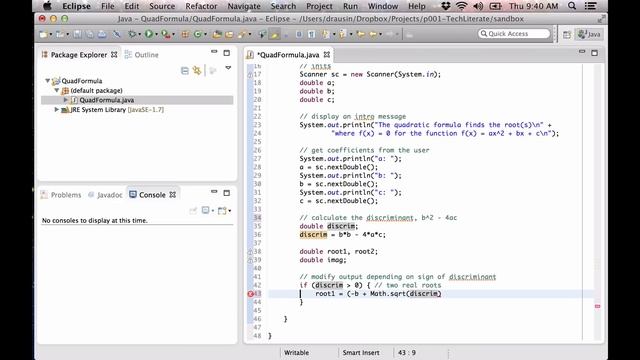Viewport: 640px width, 360px height.
Task: Open the Source menu
Action: [x=162, y=6]
